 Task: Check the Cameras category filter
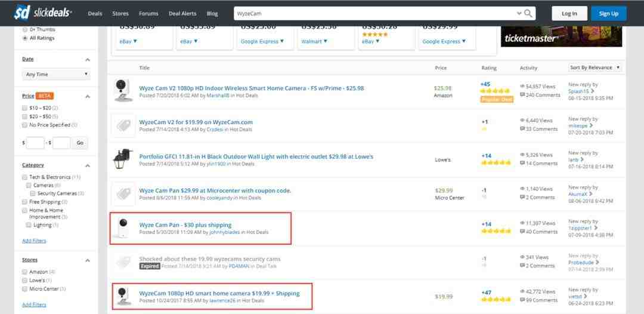(x=29, y=186)
